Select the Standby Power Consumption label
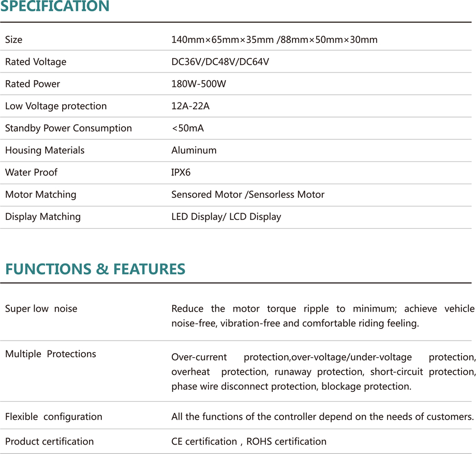The image size is (476, 454). pos(68,128)
